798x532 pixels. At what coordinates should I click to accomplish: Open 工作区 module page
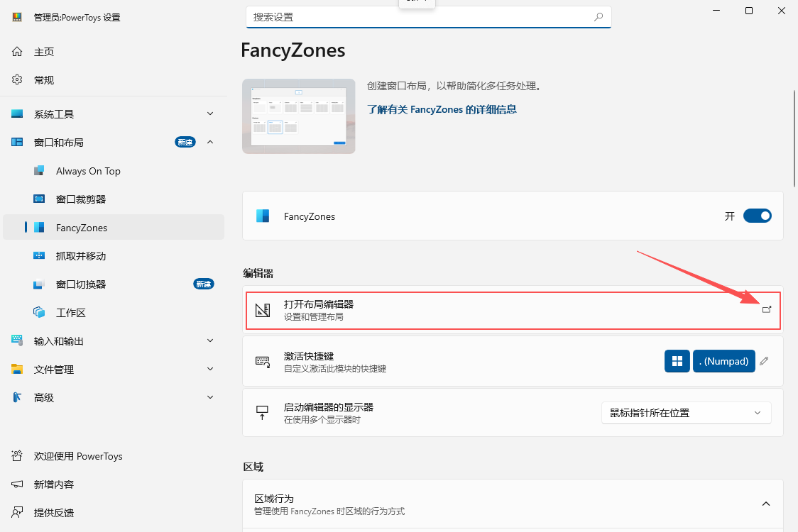pyautogui.click(x=114, y=313)
